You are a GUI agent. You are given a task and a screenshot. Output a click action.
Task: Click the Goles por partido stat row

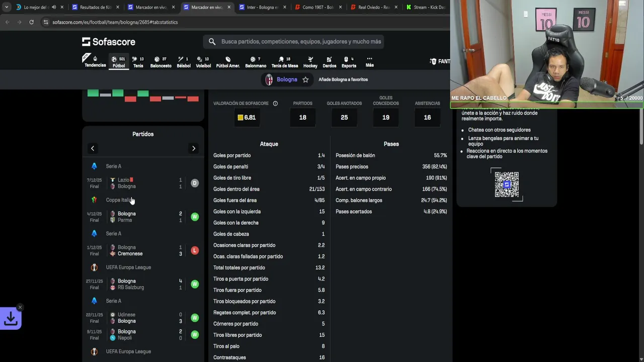[269, 155]
